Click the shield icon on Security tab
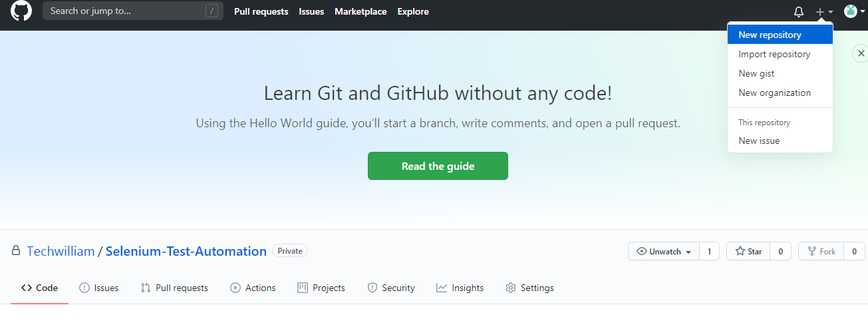868x321 pixels. 372,288
